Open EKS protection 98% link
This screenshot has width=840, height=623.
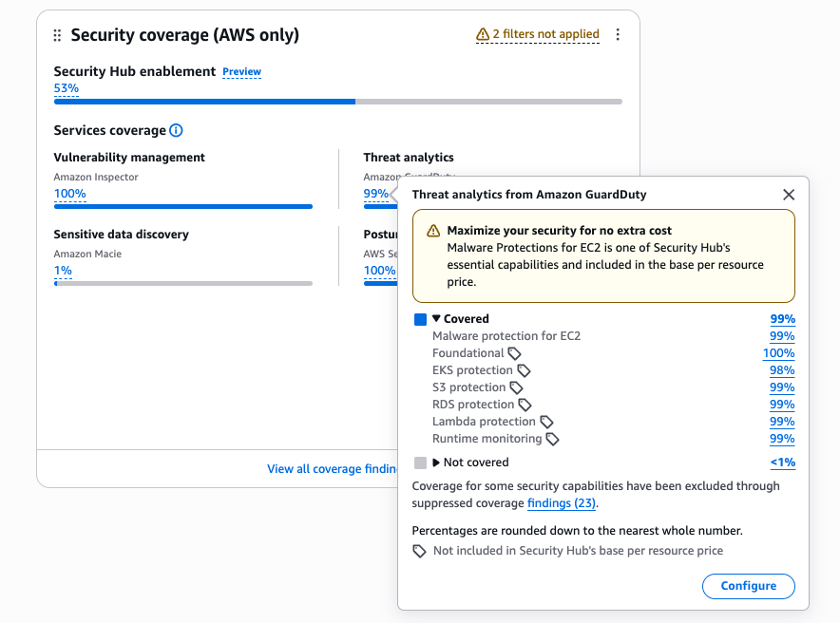tap(782, 370)
